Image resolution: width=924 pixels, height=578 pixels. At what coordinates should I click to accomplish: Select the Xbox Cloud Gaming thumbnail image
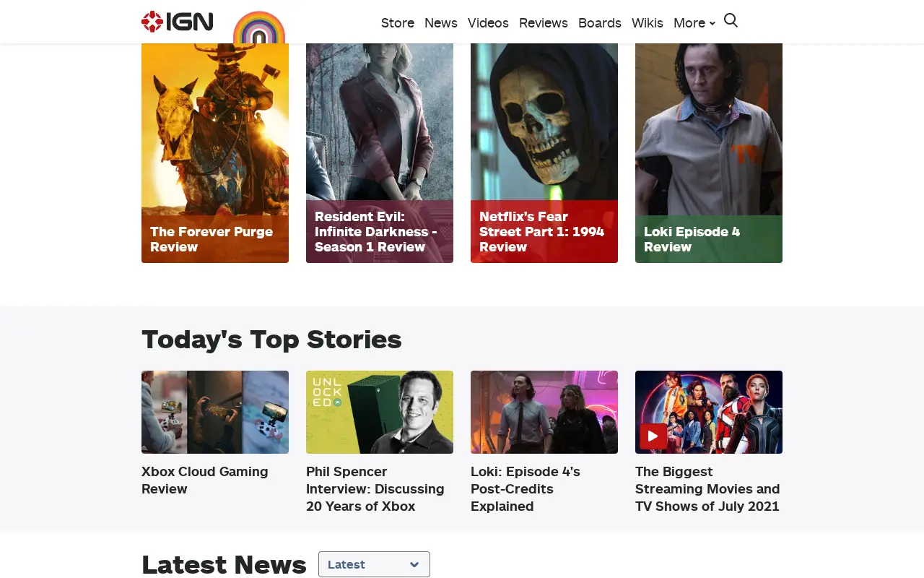pyautogui.click(x=215, y=412)
